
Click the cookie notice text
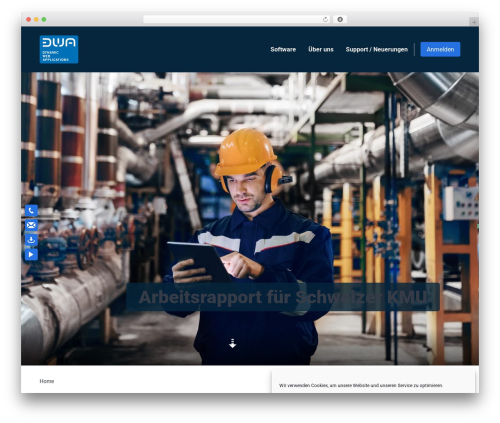pyautogui.click(x=361, y=385)
